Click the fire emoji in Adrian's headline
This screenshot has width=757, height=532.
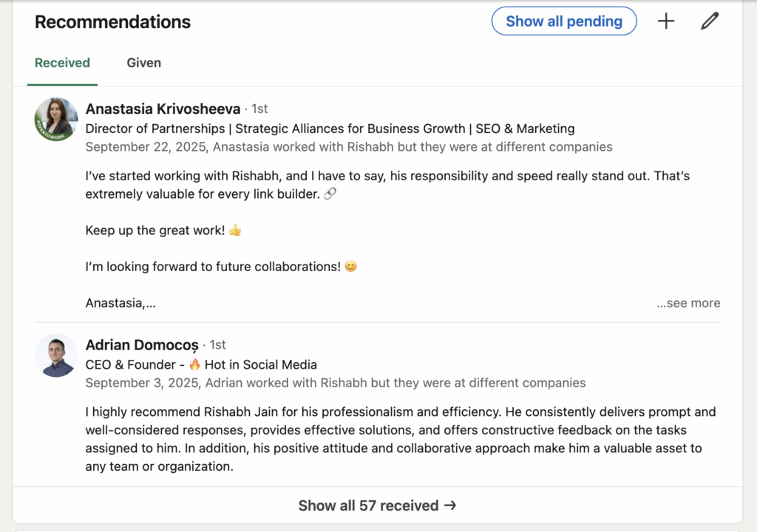[x=195, y=364]
